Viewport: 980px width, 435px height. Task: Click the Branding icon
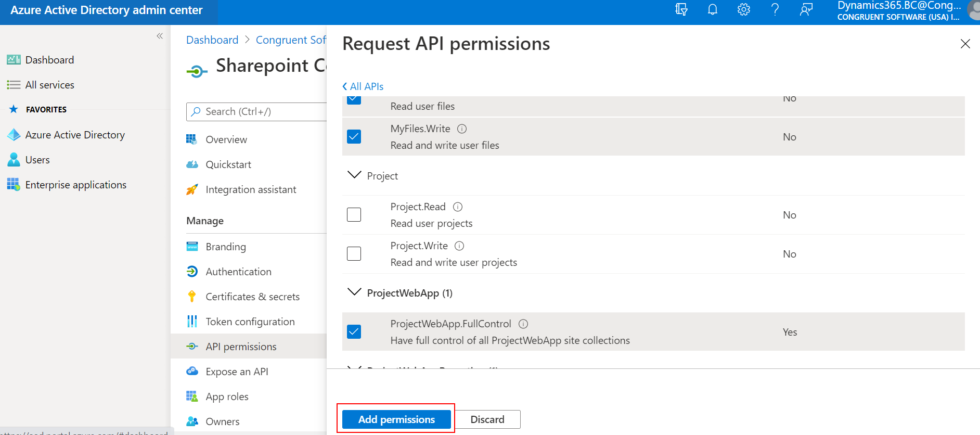192,247
